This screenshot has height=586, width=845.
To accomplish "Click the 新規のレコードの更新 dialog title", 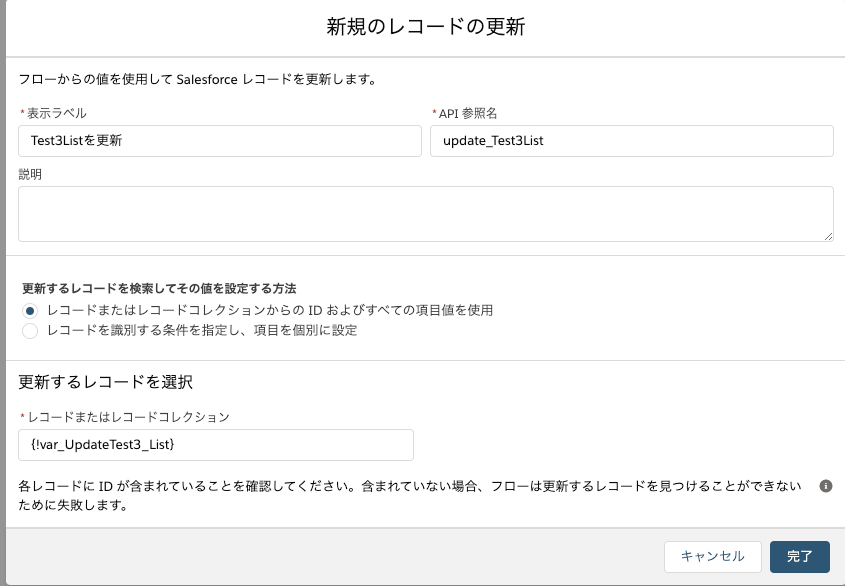I will (426, 26).
